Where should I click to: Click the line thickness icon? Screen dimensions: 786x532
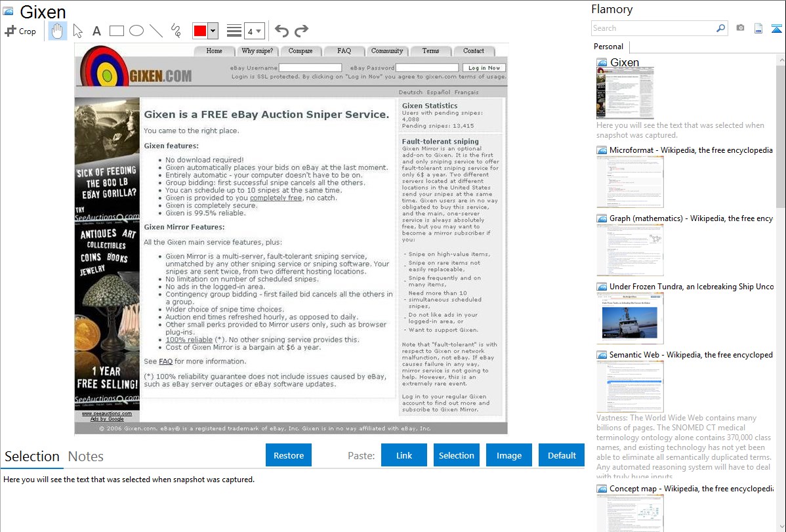click(x=234, y=31)
